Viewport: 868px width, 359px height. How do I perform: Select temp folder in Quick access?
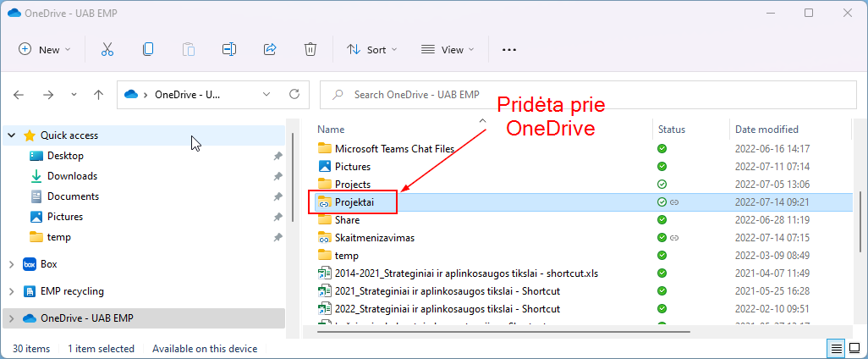pyautogui.click(x=58, y=237)
